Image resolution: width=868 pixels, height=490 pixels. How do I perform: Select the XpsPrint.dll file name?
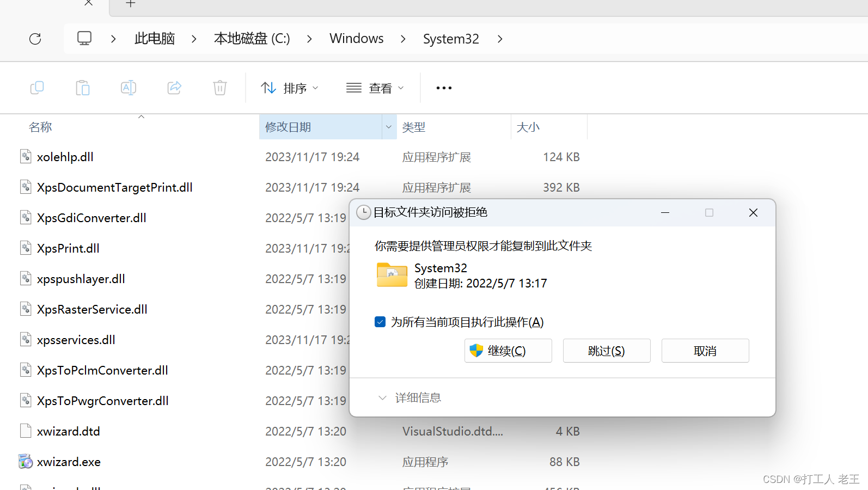[x=68, y=248]
